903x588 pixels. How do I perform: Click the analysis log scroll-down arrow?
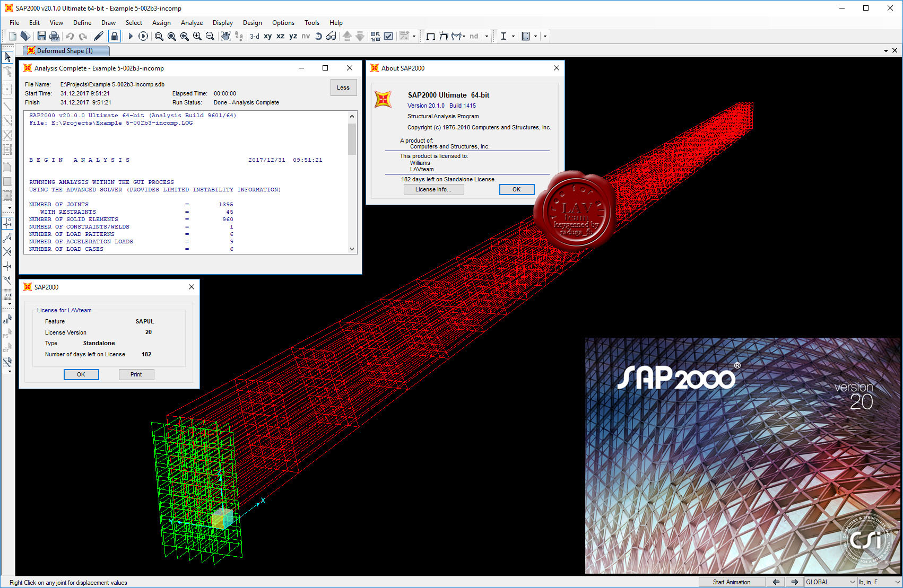click(352, 249)
